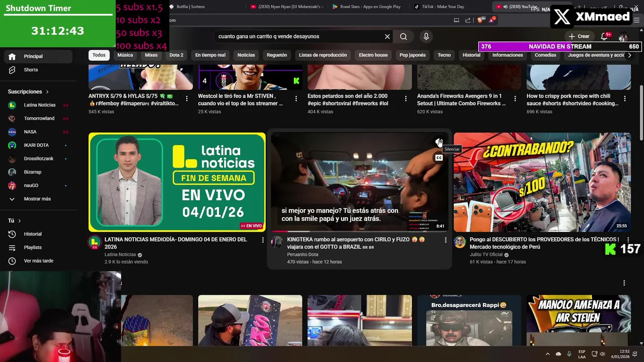This screenshot has height=362, width=644.
Task: Click Julito TV Oficial channel avatar
Action: pyautogui.click(x=460, y=242)
